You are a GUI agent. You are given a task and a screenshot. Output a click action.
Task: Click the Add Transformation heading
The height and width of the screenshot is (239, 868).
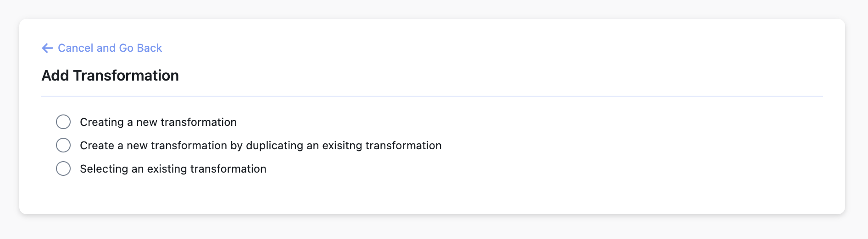click(110, 76)
